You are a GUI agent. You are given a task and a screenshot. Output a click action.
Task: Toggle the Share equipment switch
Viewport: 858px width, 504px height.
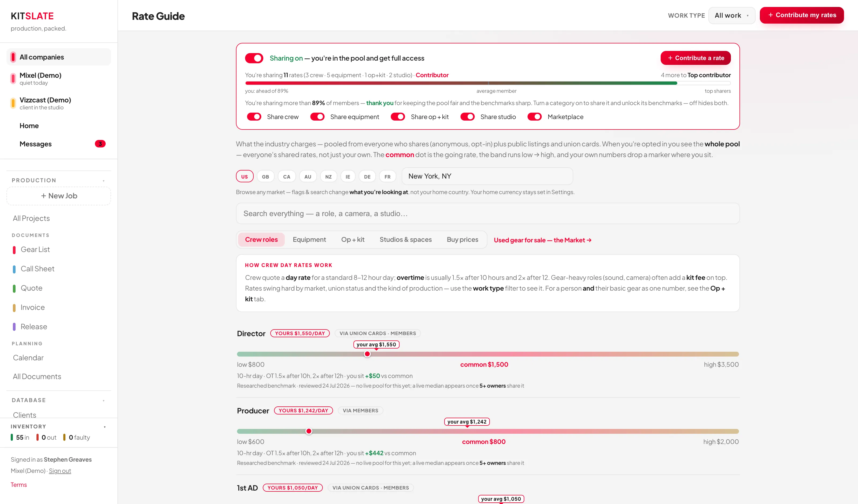(x=317, y=117)
